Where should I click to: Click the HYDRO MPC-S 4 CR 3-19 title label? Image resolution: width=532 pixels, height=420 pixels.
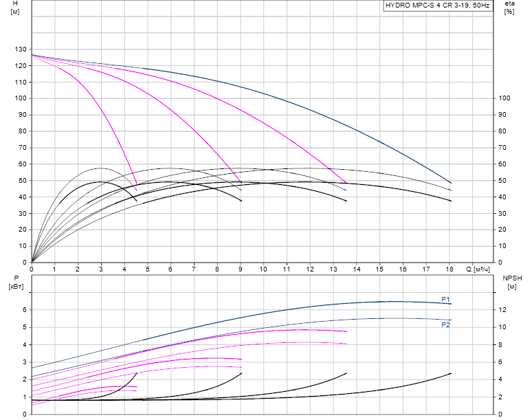click(x=438, y=5)
